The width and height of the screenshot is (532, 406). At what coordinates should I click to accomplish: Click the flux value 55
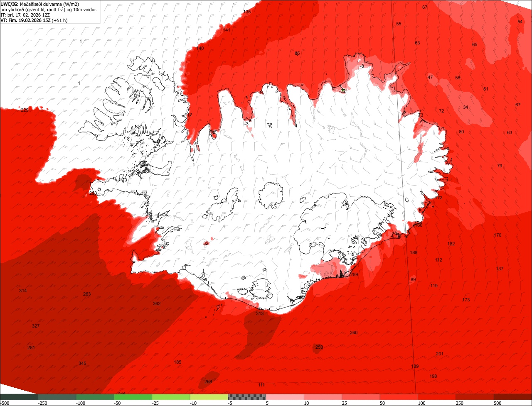(399, 24)
